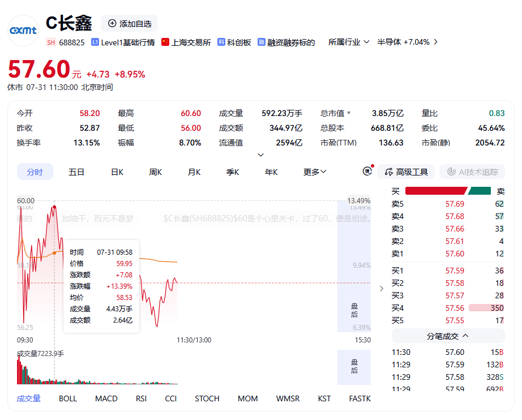Collapse the 分笔成交 trade list
This screenshot has width=522, height=420.
[x=448, y=336]
